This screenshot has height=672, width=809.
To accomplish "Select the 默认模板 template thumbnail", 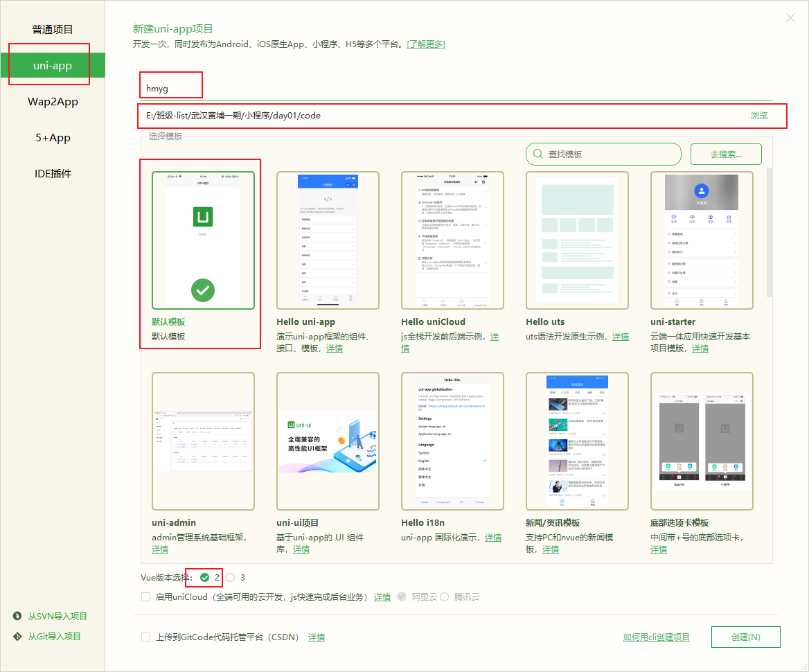I will (x=203, y=240).
